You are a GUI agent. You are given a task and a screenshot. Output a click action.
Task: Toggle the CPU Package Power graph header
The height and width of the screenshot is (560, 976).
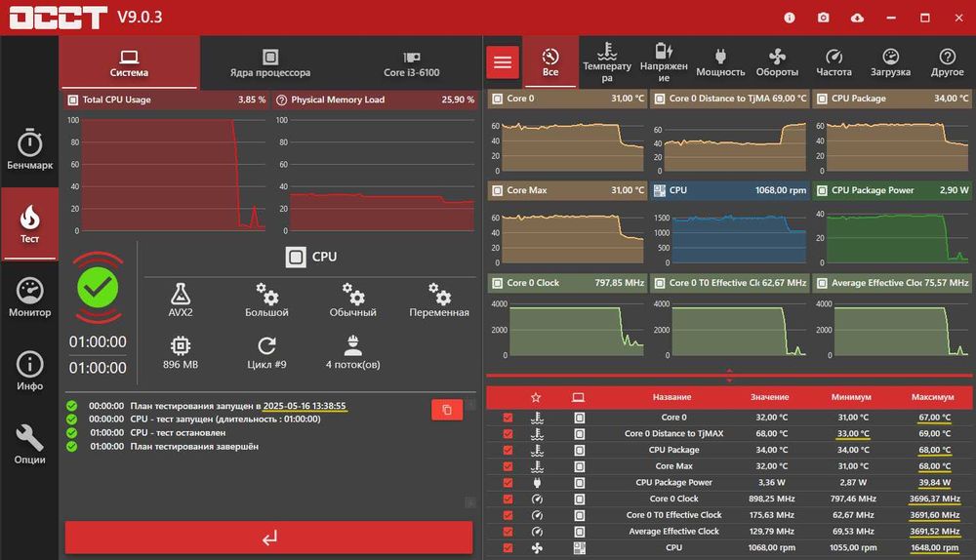(x=892, y=190)
